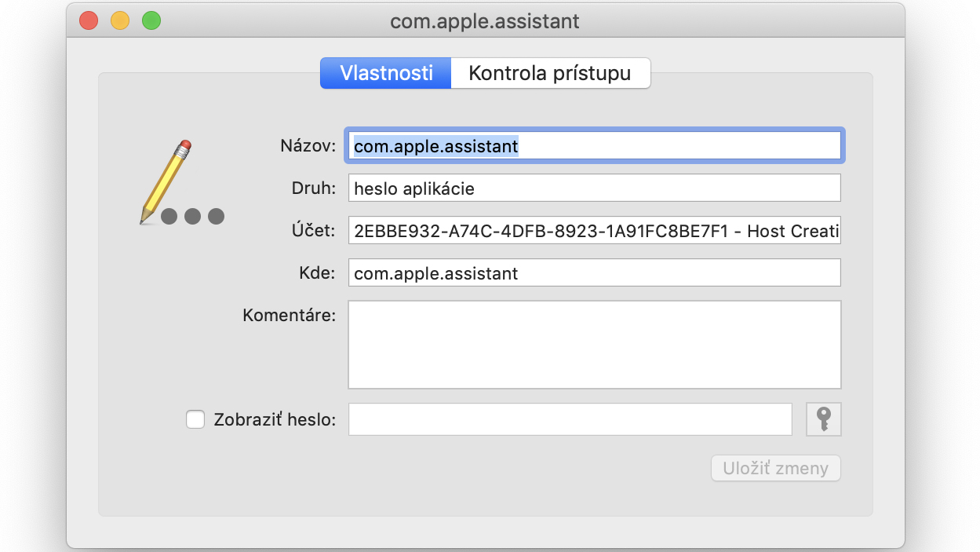
Task: Click into the Druh field
Action: [595, 188]
